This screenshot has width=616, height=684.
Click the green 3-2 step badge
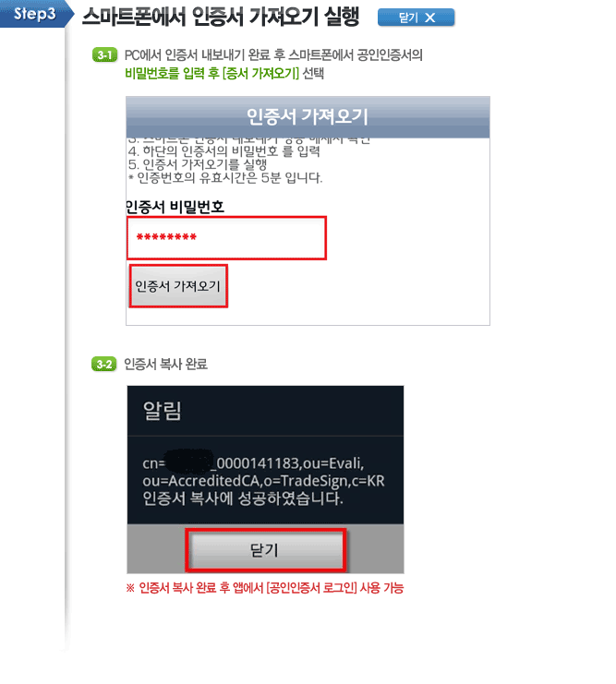click(104, 365)
